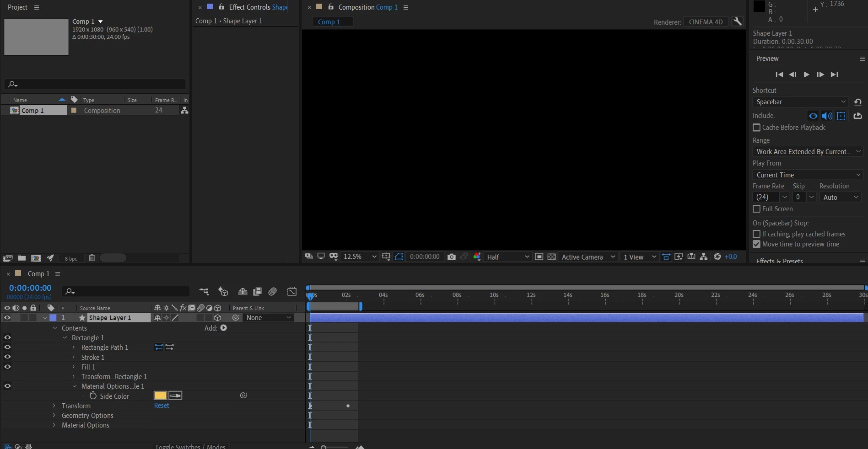Click the current time 0:00:00:00 in timeline
The height and width of the screenshot is (449, 868).
tap(30, 288)
